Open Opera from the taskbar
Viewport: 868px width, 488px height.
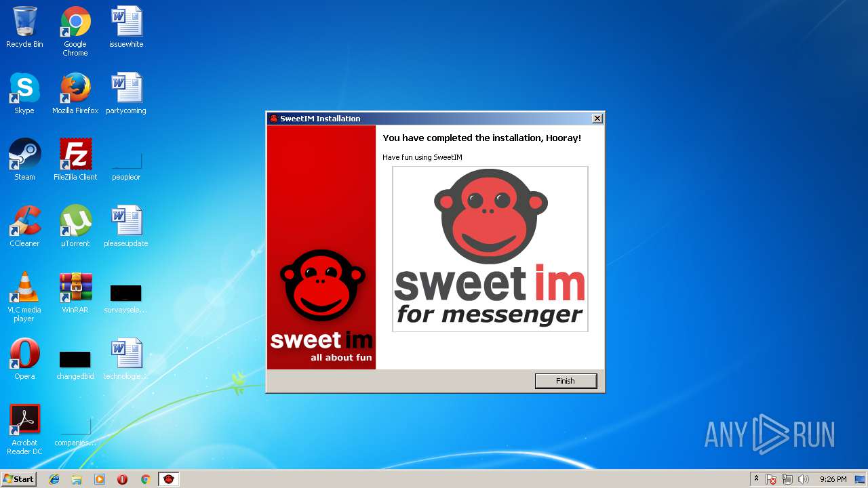pyautogui.click(x=123, y=479)
